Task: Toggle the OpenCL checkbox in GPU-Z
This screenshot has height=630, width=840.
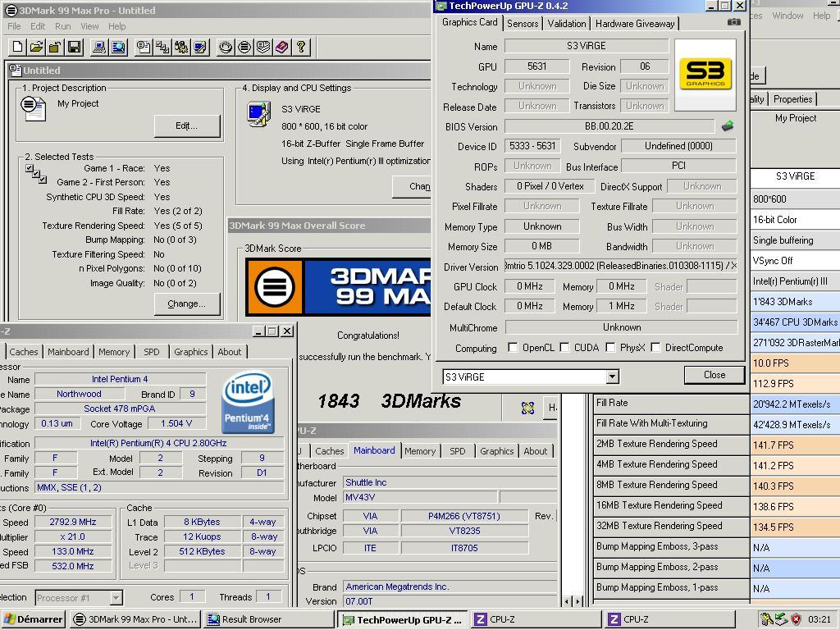Action: pyautogui.click(x=513, y=348)
